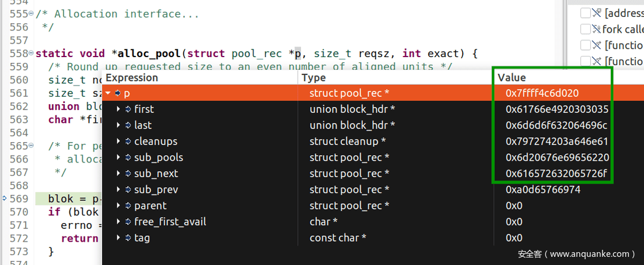
Task: Expand the sub_next field row
Action: 118,174
